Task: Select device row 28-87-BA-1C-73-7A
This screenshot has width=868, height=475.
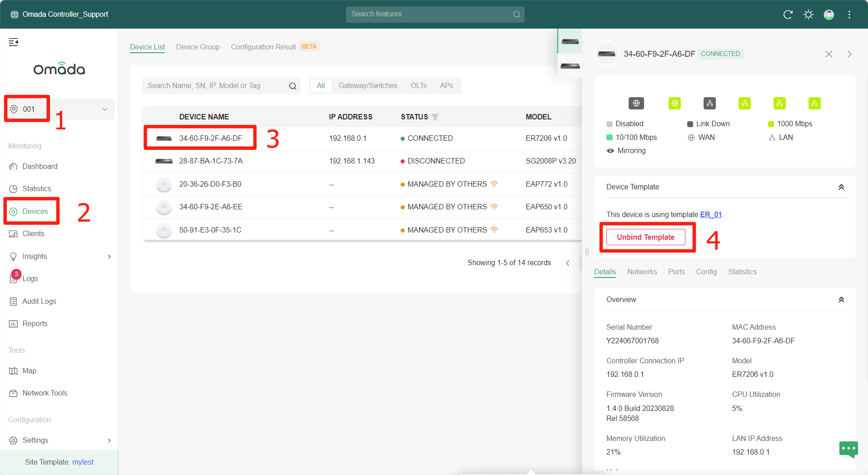Action: click(362, 161)
